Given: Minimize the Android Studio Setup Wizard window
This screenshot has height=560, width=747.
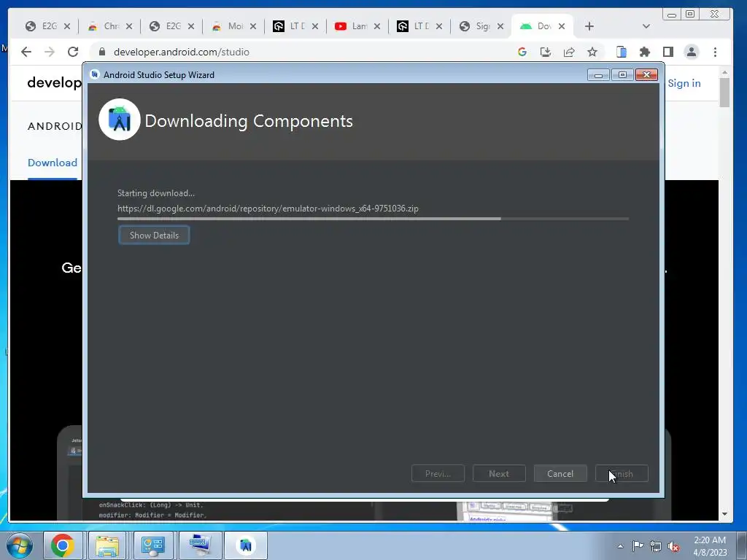Looking at the screenshot, I should click(598, 75).
